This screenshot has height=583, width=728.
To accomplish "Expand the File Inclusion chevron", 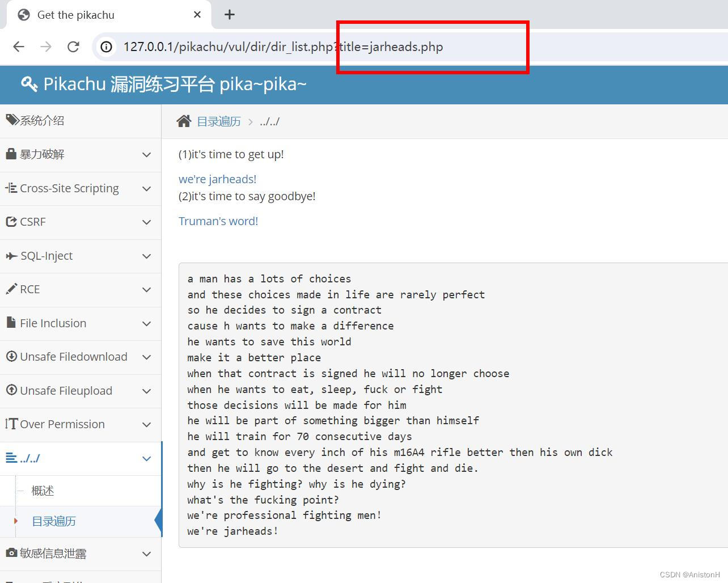I will point(146,324).
